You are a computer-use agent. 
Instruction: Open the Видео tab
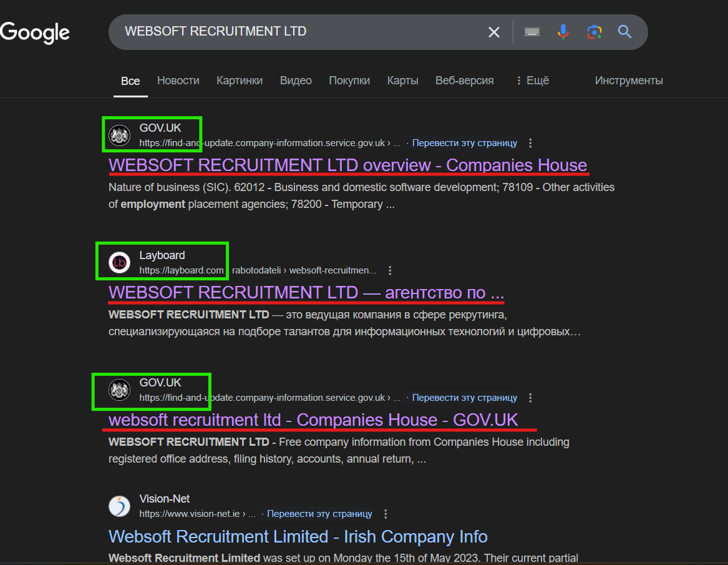point(296,81)
